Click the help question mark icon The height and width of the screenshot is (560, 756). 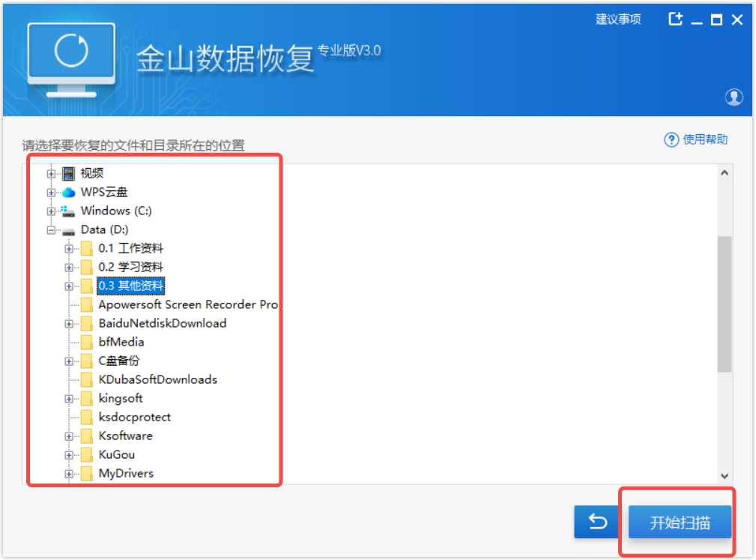click(x=671, y=140)
